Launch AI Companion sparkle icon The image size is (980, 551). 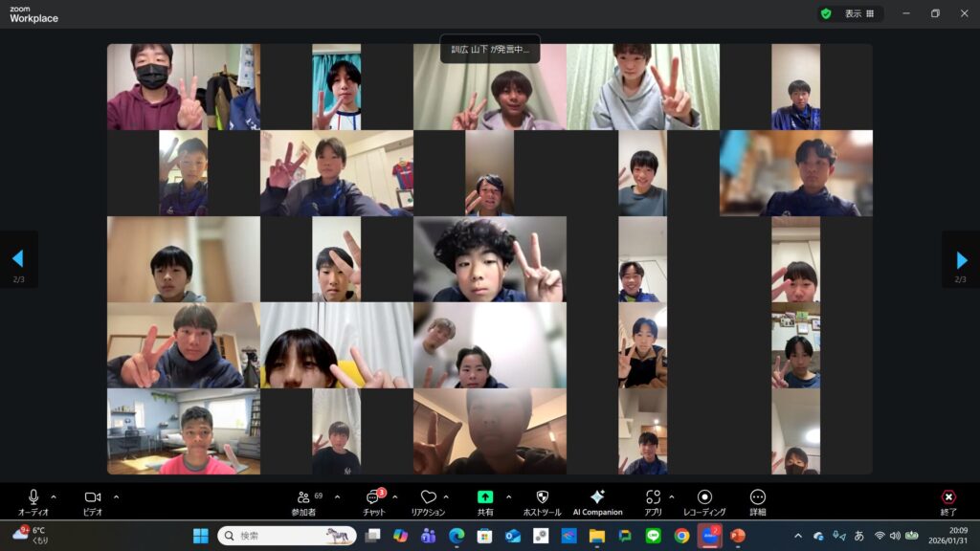[x=597, y=497]
